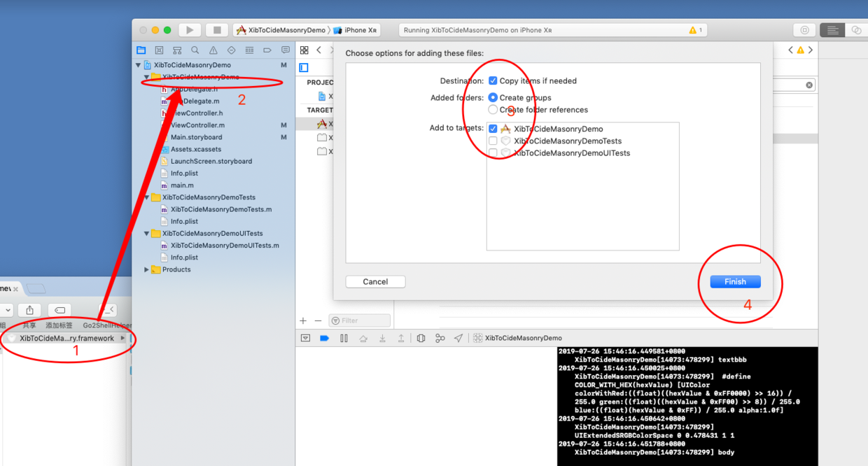
Task: Open the Find navigator
Action: (x=195, y=50)
